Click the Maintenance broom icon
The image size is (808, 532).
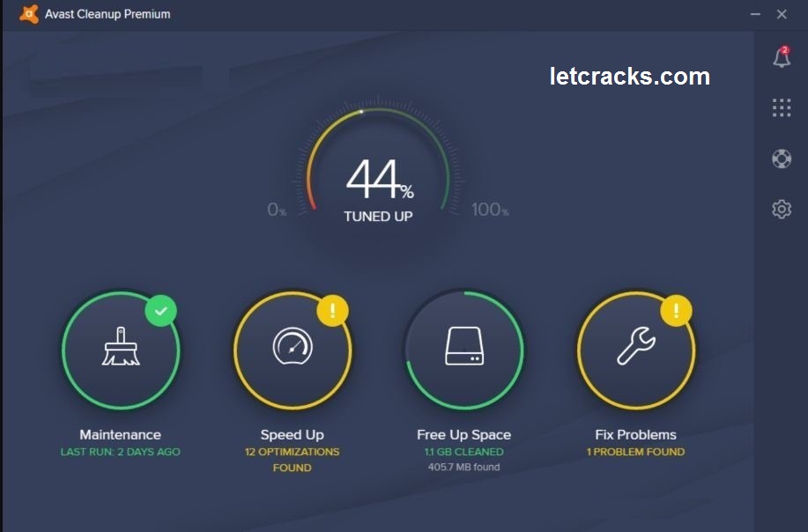tap(121, 347)
